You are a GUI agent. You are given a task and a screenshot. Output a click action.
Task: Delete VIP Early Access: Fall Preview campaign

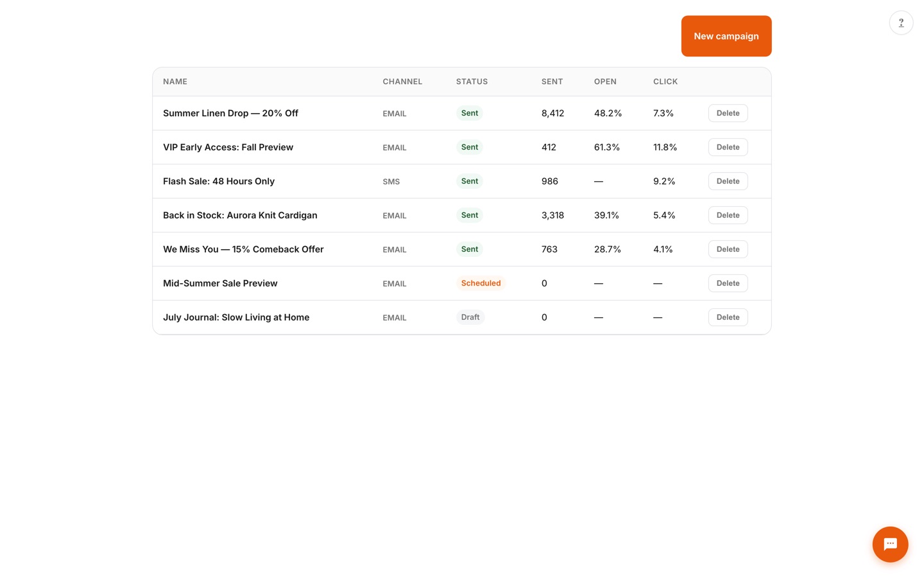click(728, 147)
